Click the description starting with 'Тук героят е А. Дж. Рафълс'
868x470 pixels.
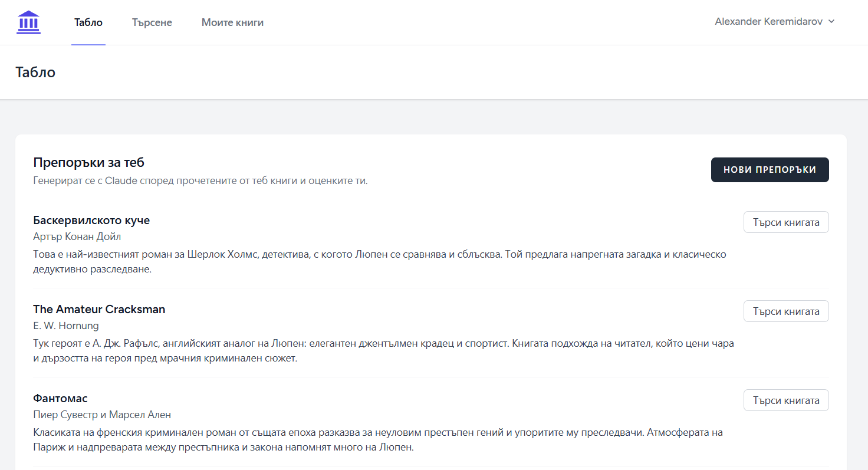click(383, 351)
